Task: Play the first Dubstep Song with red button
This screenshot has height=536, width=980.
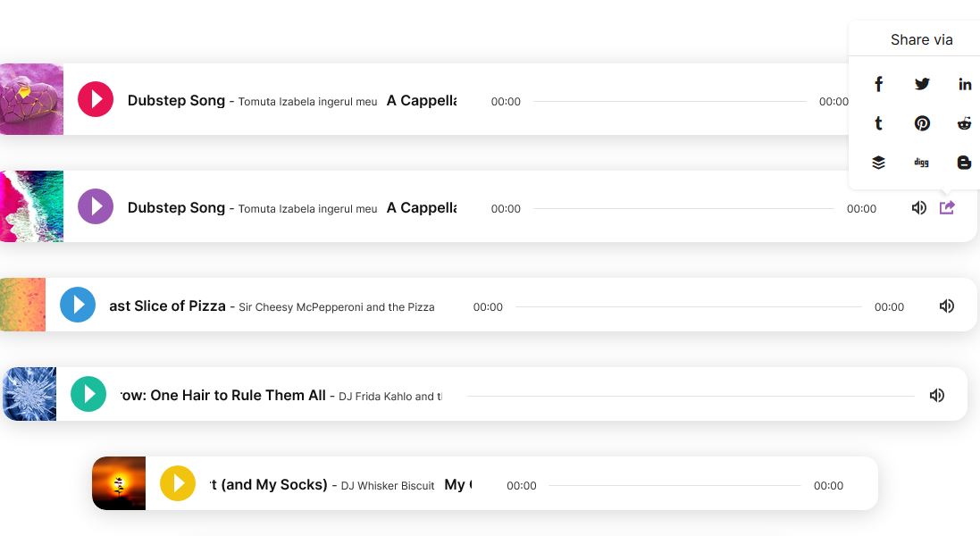Action: (x=96, y=98)
